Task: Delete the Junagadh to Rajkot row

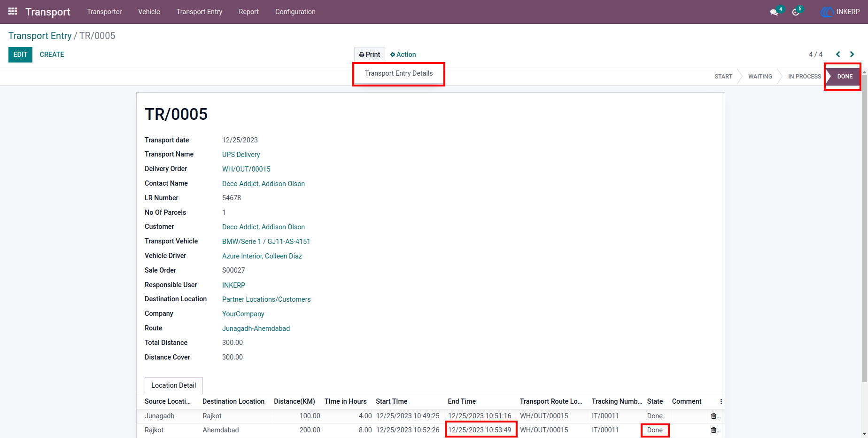Action: [x=714, y=416]
